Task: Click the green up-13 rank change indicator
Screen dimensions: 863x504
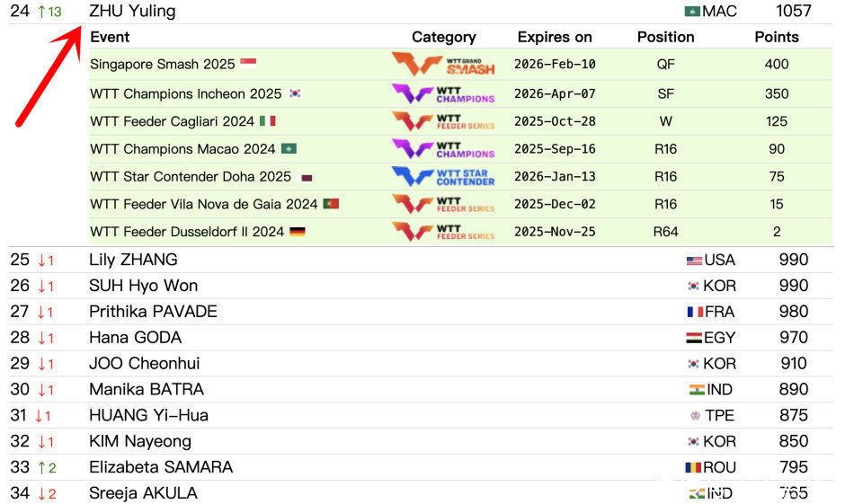Action: (x=49, y=12)
